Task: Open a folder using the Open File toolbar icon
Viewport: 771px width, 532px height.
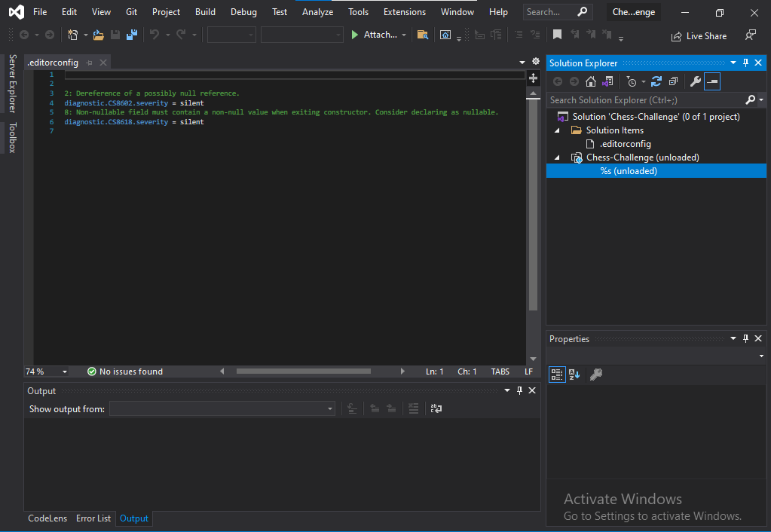Action: (x=98, y=34)
